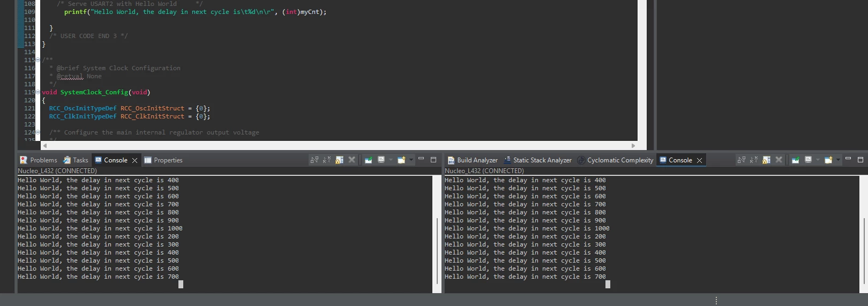Switch to the Problems tab
The height and width of the screenshot is (306, 868).
coord(38,160)
